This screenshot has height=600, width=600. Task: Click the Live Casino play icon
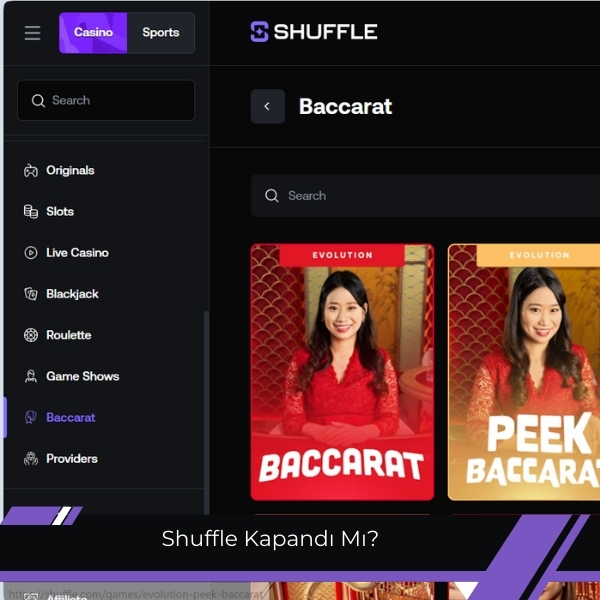pyautogui.click(x=31, y=253)
